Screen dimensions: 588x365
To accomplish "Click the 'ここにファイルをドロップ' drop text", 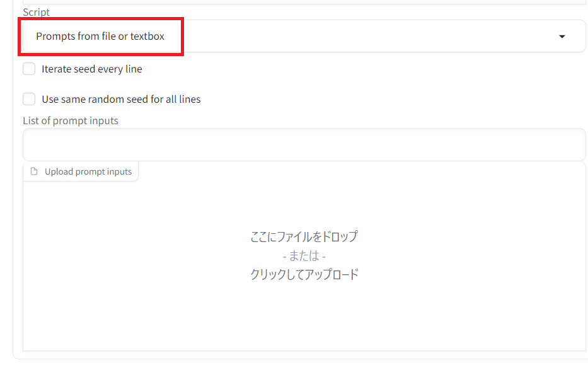I will click(304, 237).
